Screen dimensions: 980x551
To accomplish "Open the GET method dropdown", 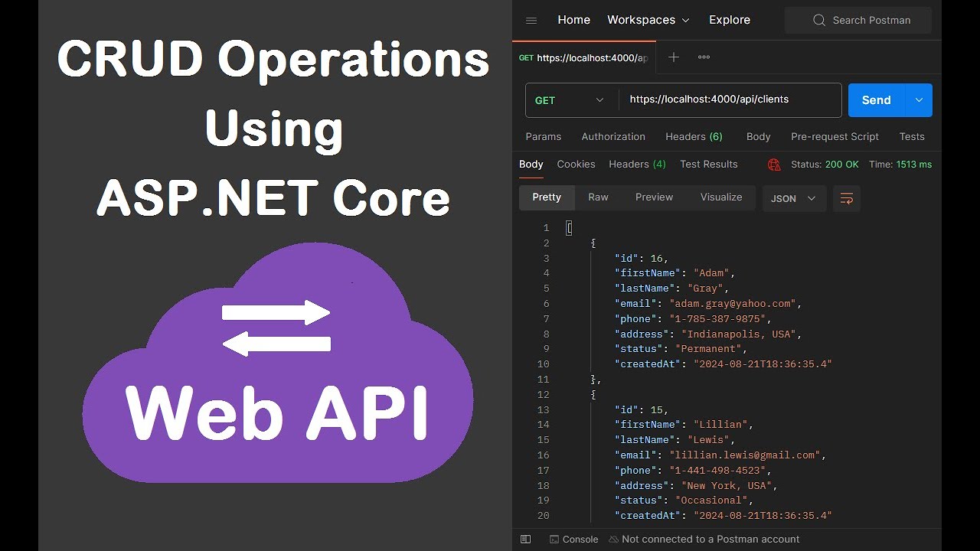I will [571, 100].
